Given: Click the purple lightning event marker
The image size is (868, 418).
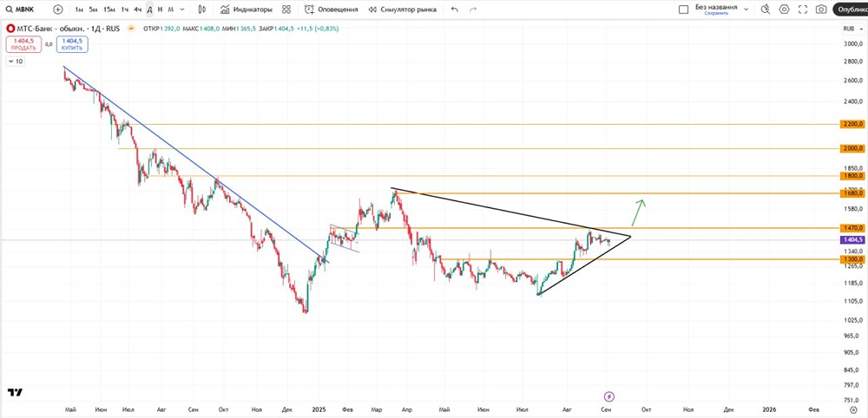Looking at the screenshot, I should coord(609,396).
